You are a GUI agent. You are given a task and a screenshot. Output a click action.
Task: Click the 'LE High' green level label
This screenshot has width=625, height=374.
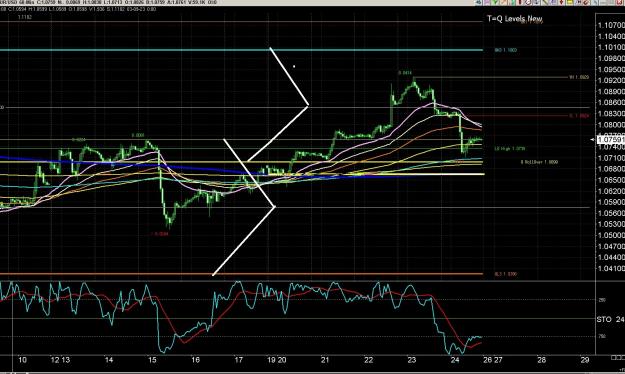click(509, 149)
